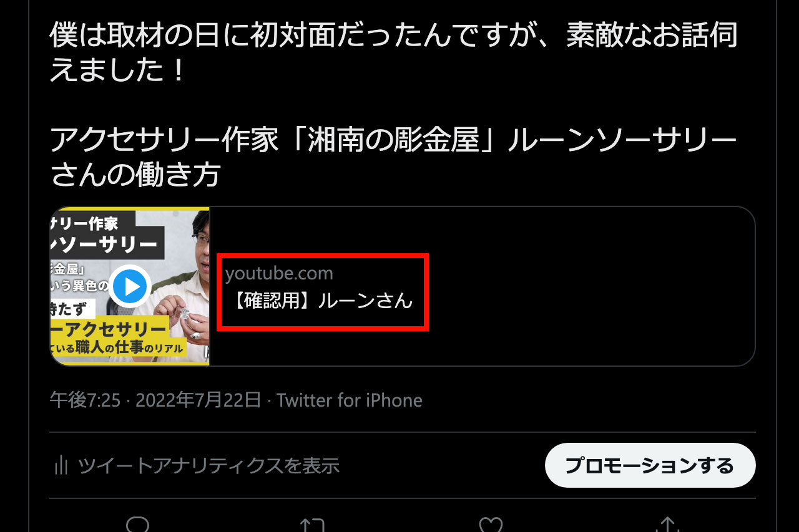The height and width of the screenshot is (532, 799).
Task: Click the プロモーションする button
Action: (x=650, y=465)
